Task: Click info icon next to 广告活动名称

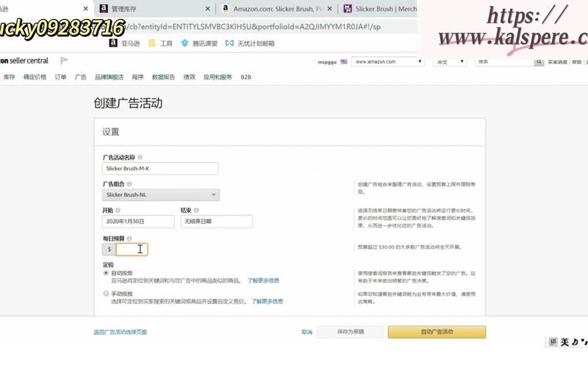Action: point(140,158)
